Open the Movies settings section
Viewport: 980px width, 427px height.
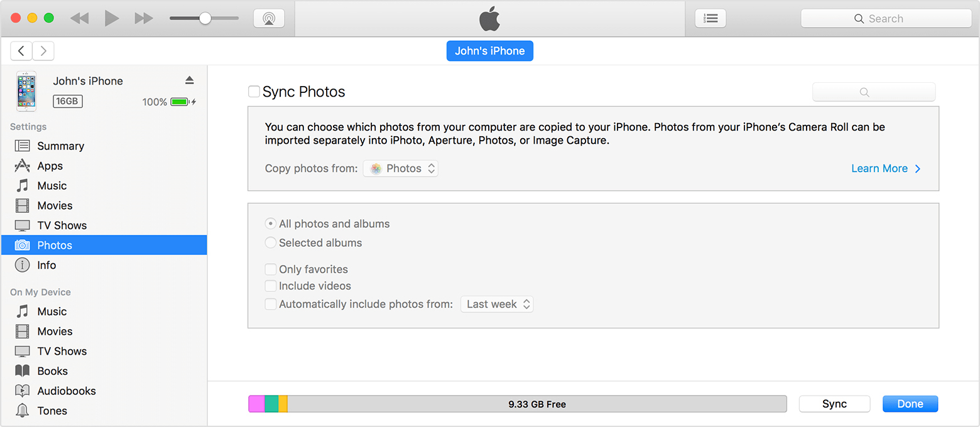click(x=104, y=205)
